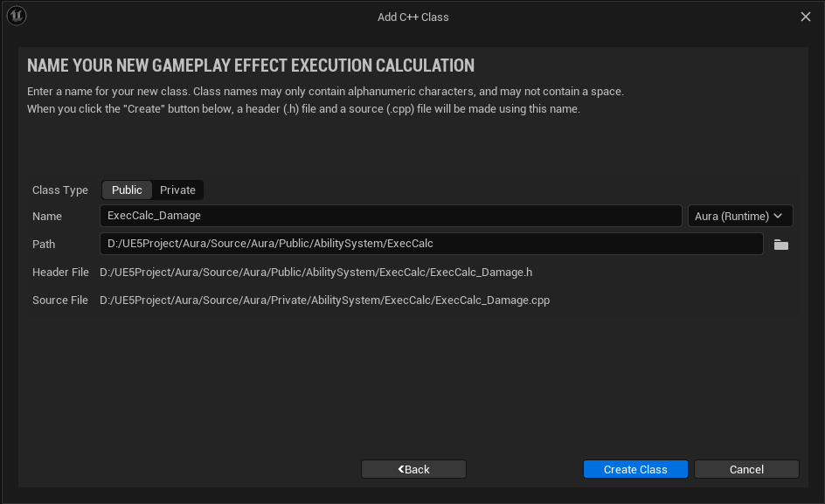
Task: Click the Create Class button
Action: pos(635,469)
